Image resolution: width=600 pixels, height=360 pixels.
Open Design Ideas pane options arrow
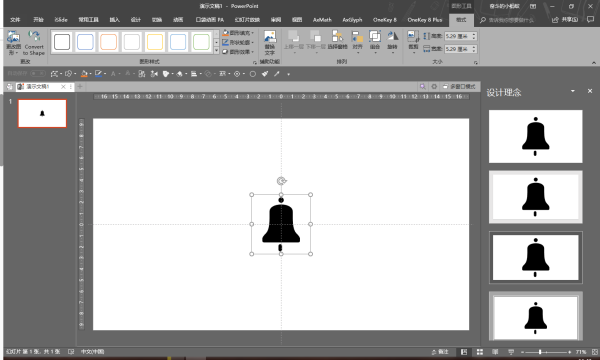click(573, 91)
